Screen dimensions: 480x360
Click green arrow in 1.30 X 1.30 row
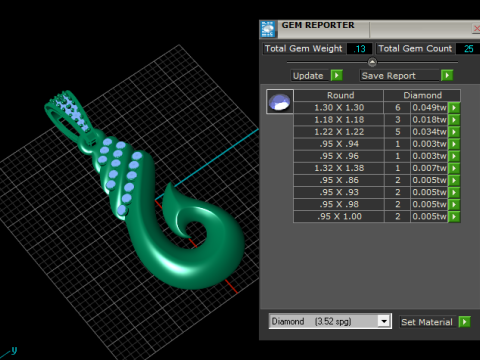point(454,108)
